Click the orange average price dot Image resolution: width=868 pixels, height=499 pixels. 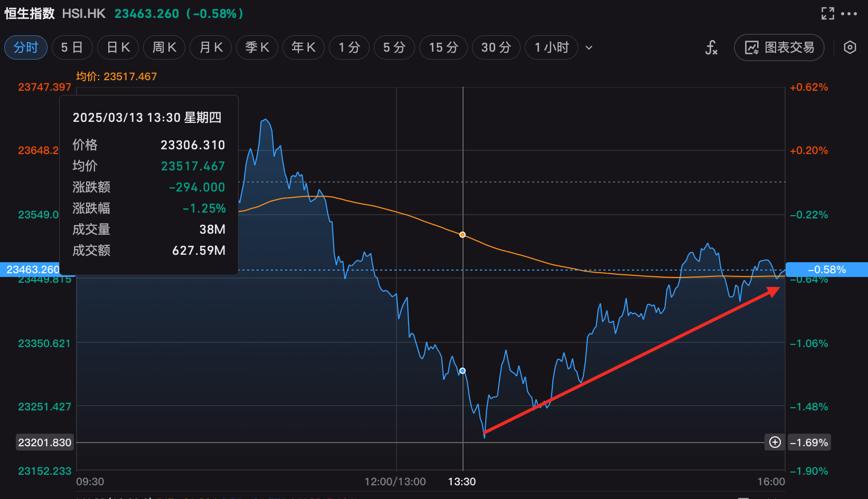click(463, 235)
